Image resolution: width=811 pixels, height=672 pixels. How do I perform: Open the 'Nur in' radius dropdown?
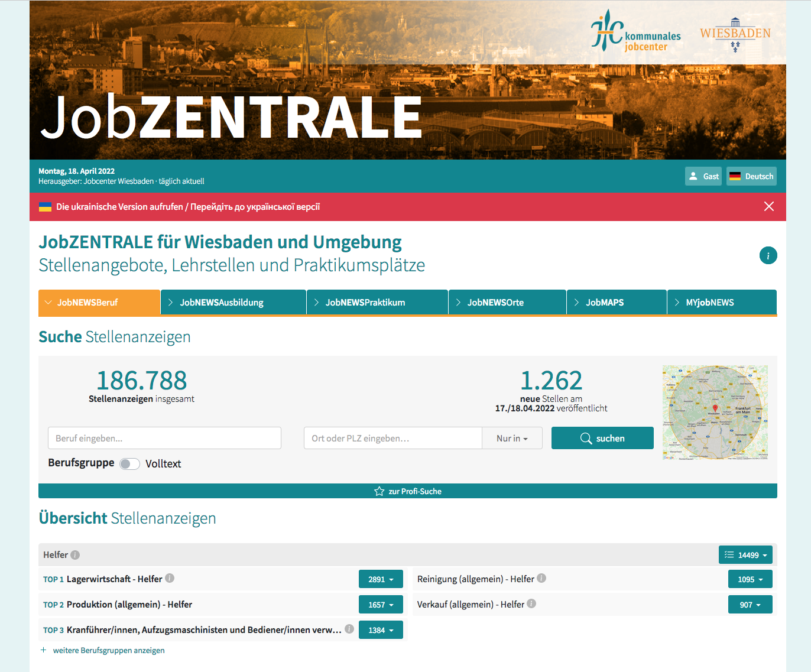click(x=512, y=439)
